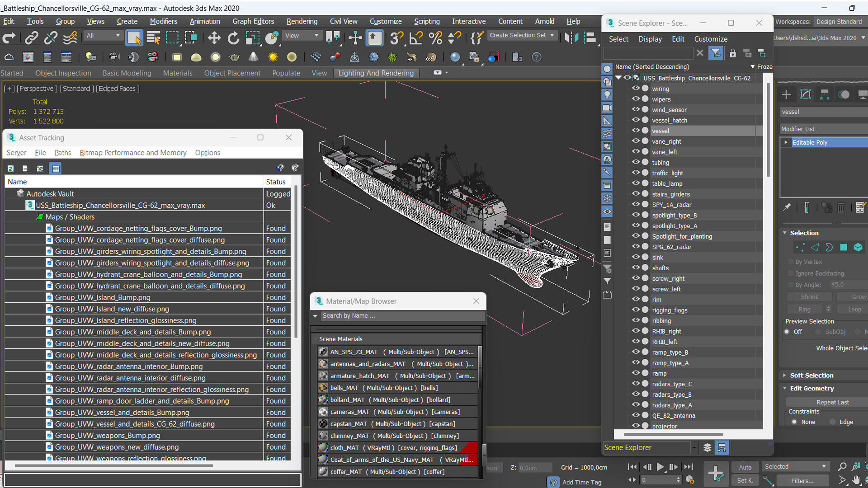This screenshot has width=868, height=488.
Task: Create a Sphere primitive from toolbar
Action: tap(215, 57)
